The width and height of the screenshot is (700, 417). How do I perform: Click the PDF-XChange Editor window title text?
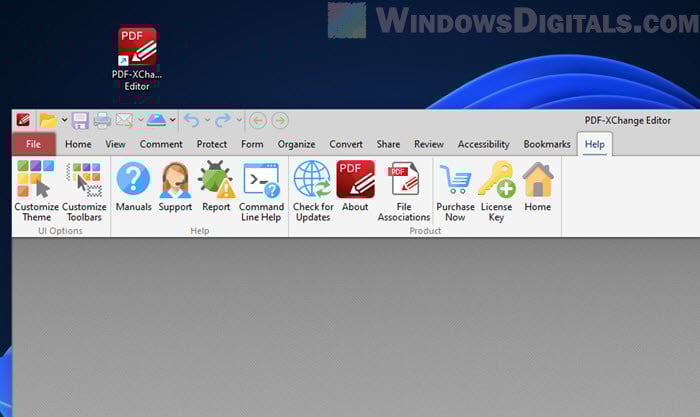click(628, 121)
